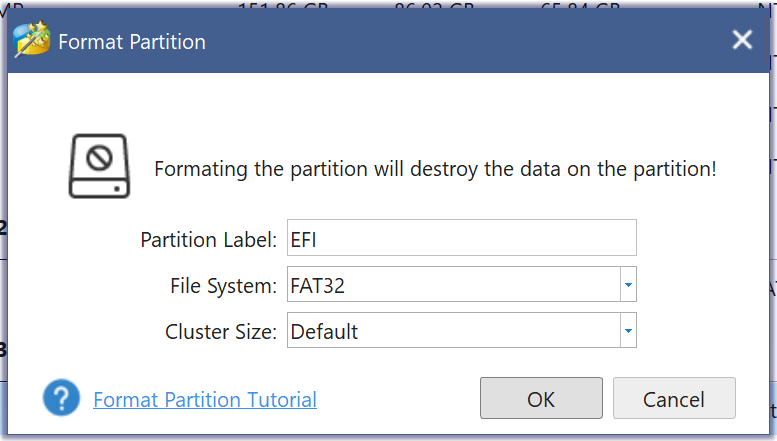Viewport: 777px width, 441px height.
Task: Click the wizard app icon in title bar
Action: coord(32,41)
